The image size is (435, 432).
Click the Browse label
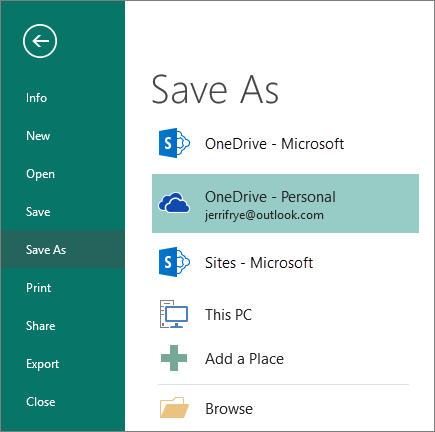coord(229,409)
